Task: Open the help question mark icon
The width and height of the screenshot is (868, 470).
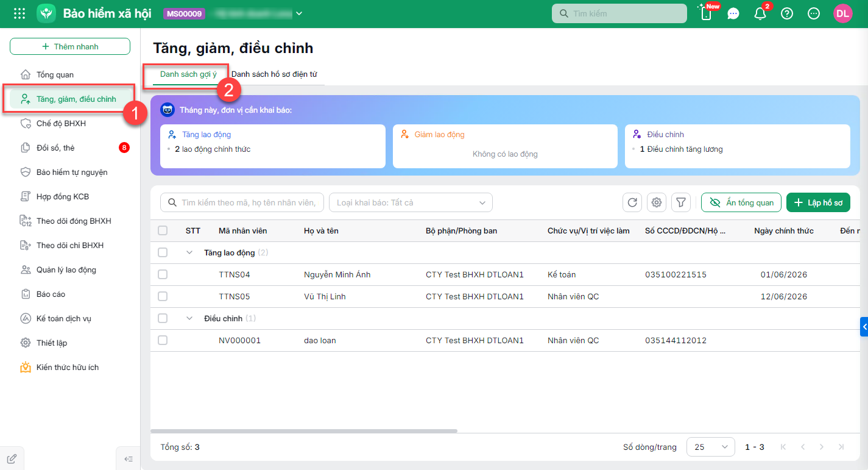Action: click(787, 13)
